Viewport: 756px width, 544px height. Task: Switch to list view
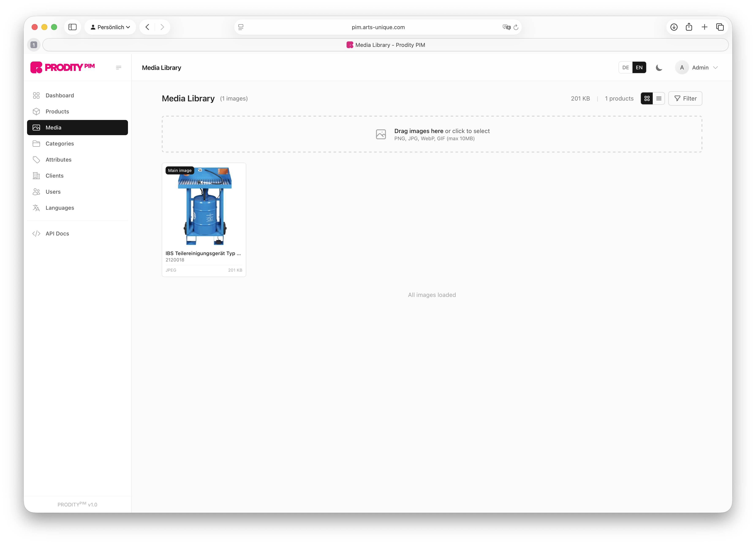click(x=659, y=98)
